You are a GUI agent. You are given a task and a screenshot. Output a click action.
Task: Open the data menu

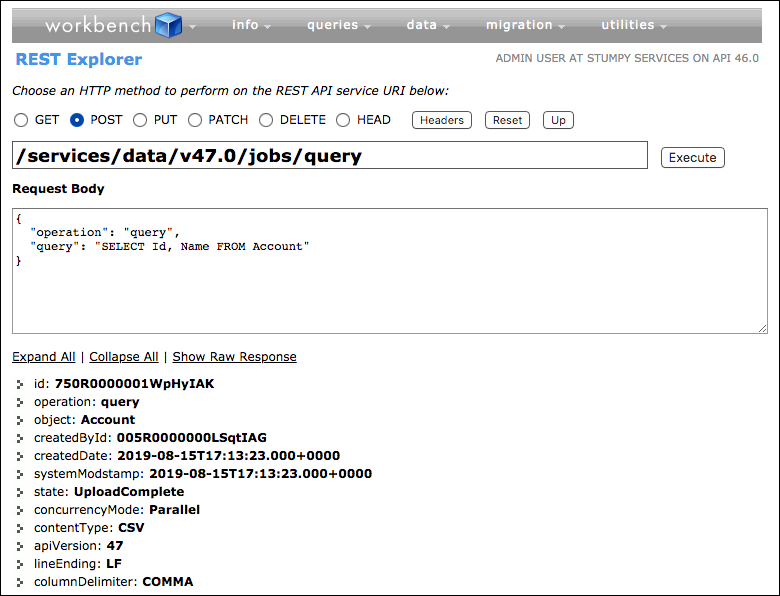pyautogui.click(x=428, y=25)
